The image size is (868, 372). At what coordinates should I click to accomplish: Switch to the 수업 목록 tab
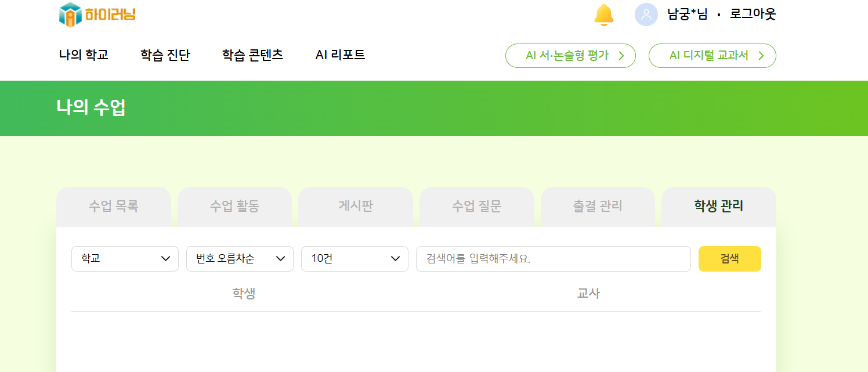[114, 206]
